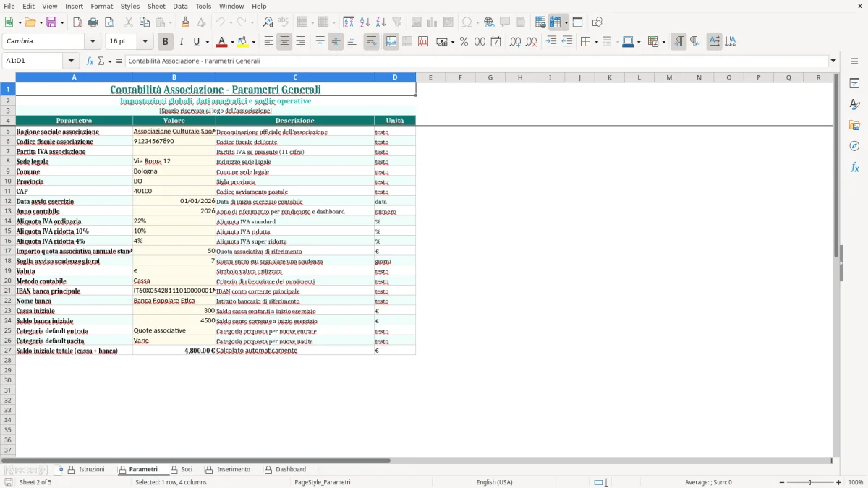Open sidebar settings hamburger menu
Viewport: 868px width, 488px height.
click(854, 61)
